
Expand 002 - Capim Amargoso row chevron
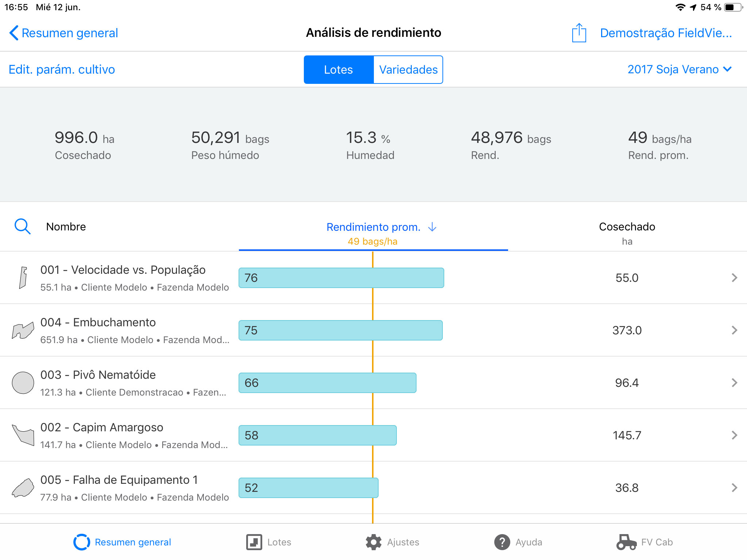[734, 435]
